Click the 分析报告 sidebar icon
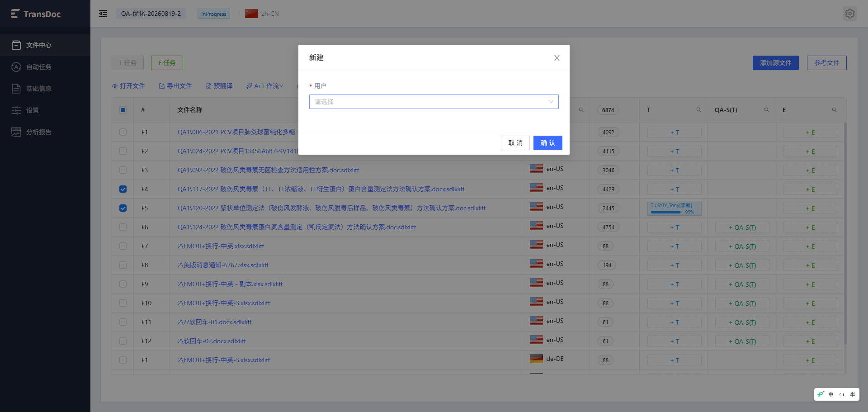Image resolution: width=868 pixels, height=412 pixels. pyautogui.click(x=16, y=132)
